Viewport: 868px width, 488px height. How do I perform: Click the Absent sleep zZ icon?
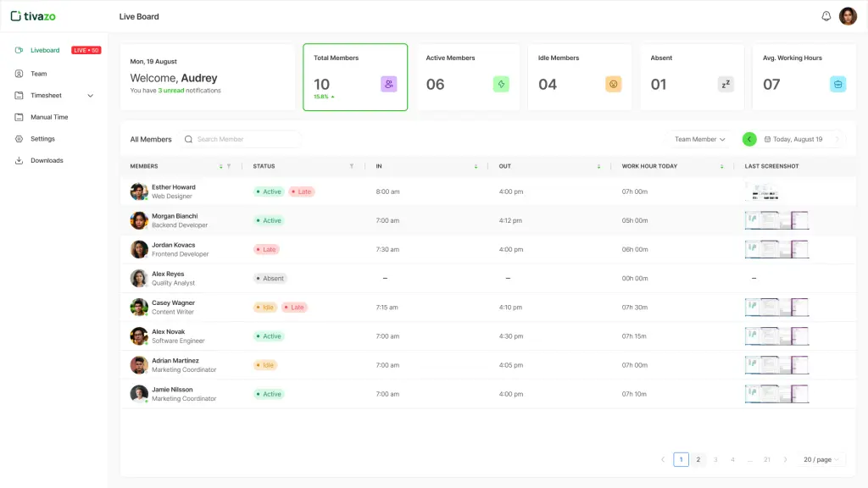(x=726, y=84)
